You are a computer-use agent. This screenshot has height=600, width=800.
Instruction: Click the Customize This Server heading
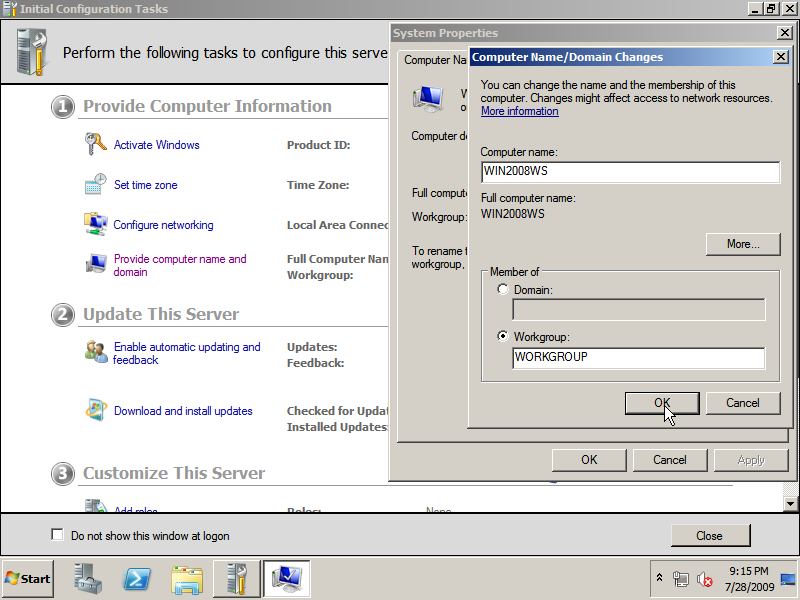pyautogui.click(x=174, y=473)
